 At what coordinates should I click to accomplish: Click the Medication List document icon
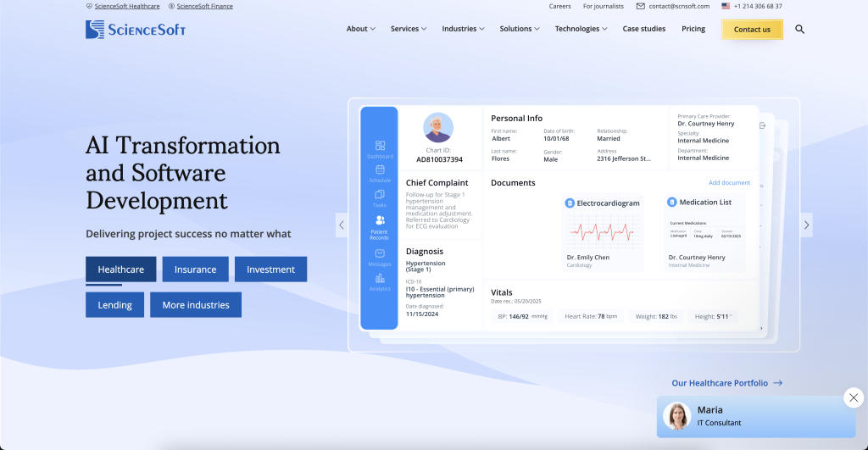(671, 202)
